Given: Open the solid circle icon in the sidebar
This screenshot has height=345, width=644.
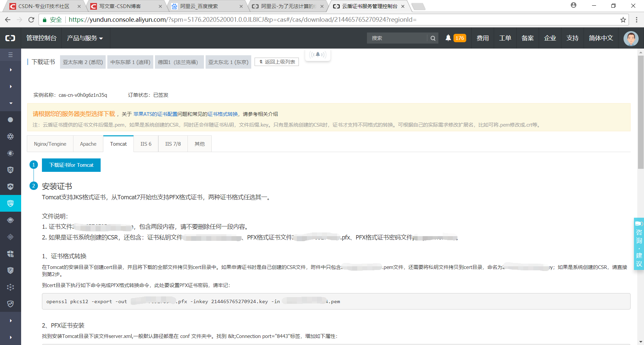Looking at the screenshot, I should tap(10, 120).
